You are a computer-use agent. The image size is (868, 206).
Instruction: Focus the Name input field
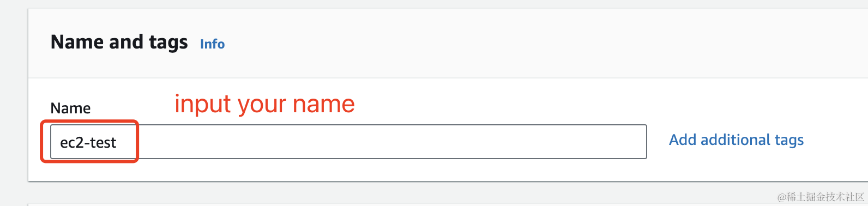[x=348, y=142]
